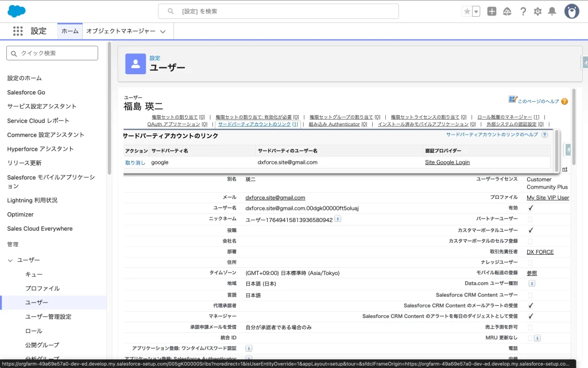588x368 pixels.
Task: Open the setup gear icon
Action: 537,11
